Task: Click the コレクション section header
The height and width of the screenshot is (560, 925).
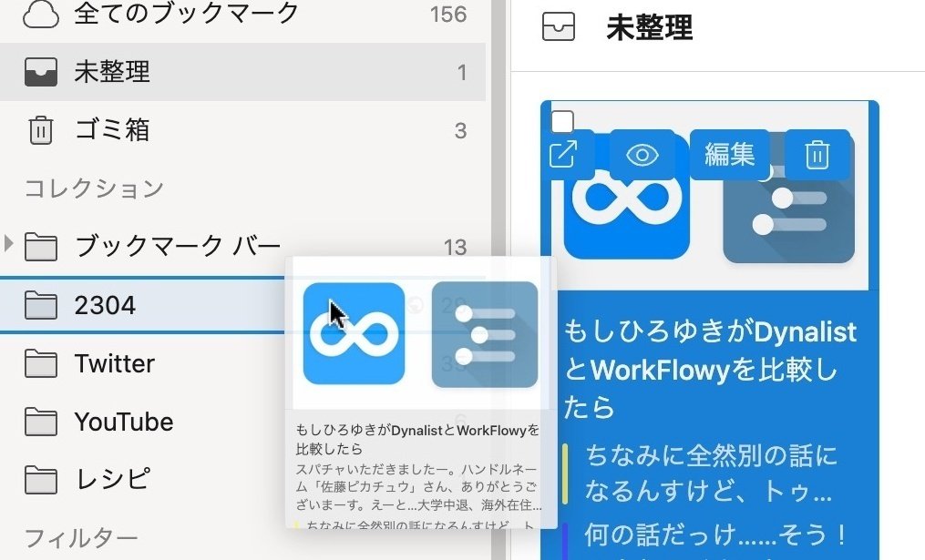Action: pyautogui.click(x=95, y=188)
